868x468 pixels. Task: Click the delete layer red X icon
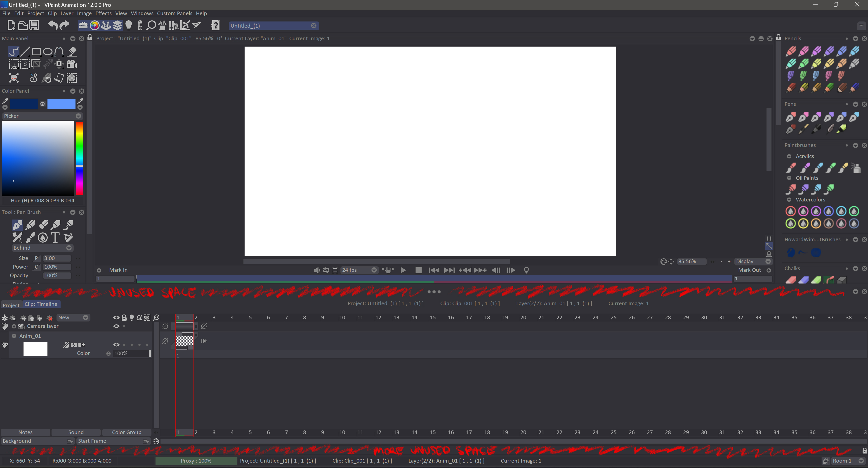50,318
